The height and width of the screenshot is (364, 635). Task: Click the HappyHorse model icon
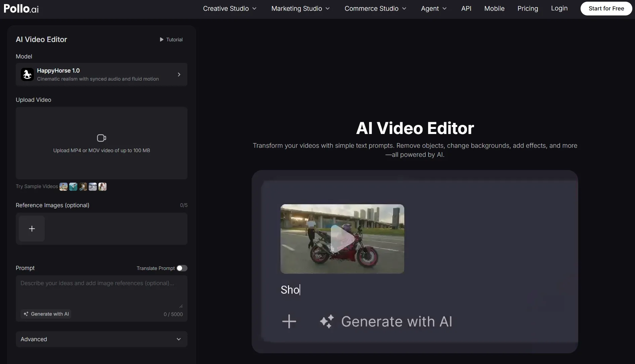coord(27,74)
